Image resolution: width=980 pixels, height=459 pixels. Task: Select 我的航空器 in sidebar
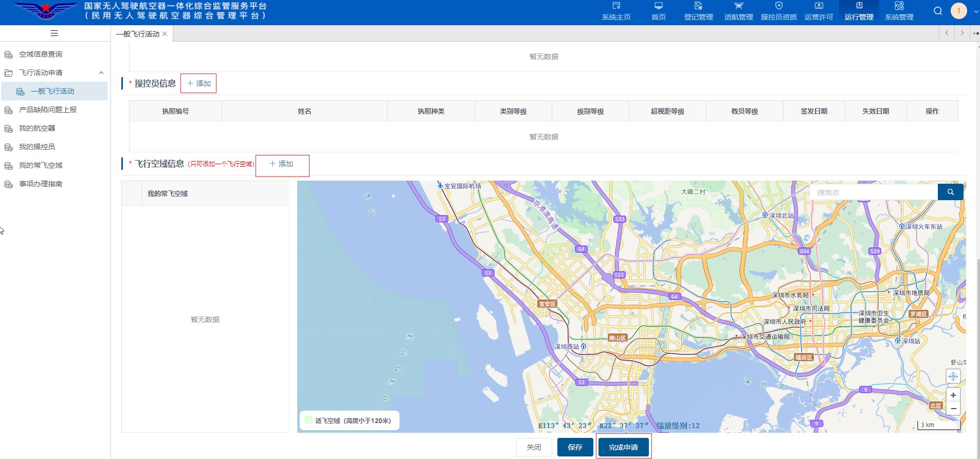pos(37,128)
